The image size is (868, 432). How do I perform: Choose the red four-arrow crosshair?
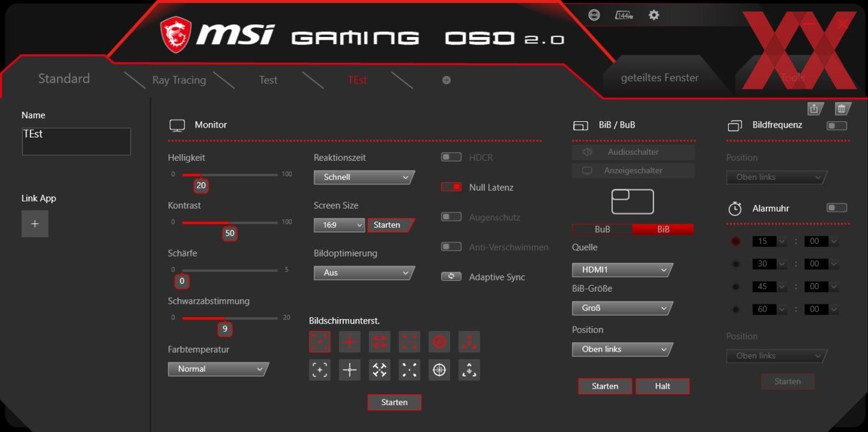point(380,342)
